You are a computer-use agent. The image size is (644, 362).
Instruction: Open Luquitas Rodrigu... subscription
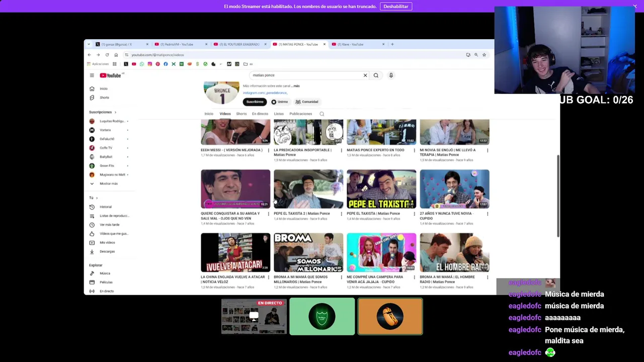point(109,121)
